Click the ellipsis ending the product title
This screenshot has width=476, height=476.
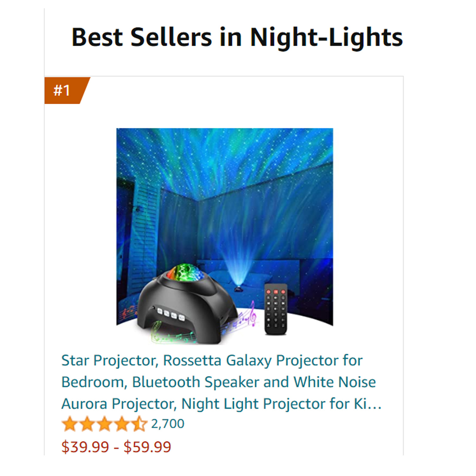click(x=374, y=404)
